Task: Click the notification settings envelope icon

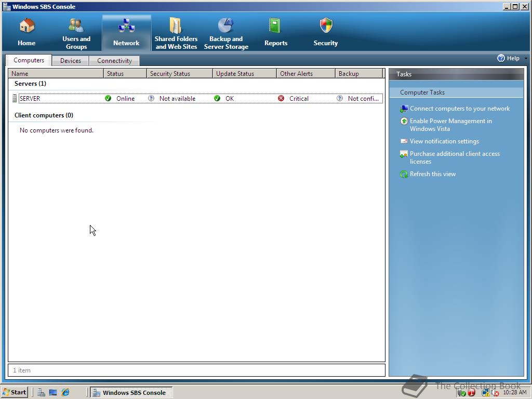Action: pos(404,141)
